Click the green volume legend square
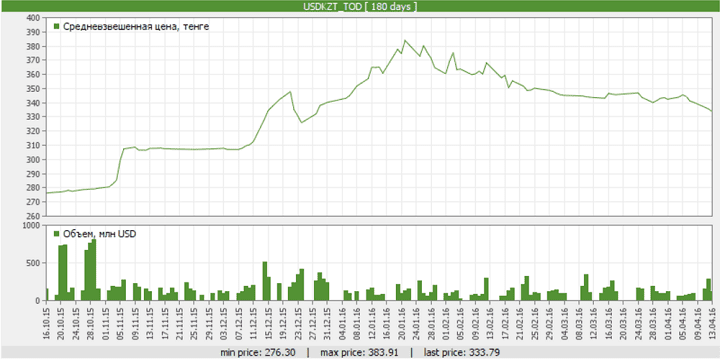This screenshot has height=360, width=720. pyautogui.click(x=57, y=234)
